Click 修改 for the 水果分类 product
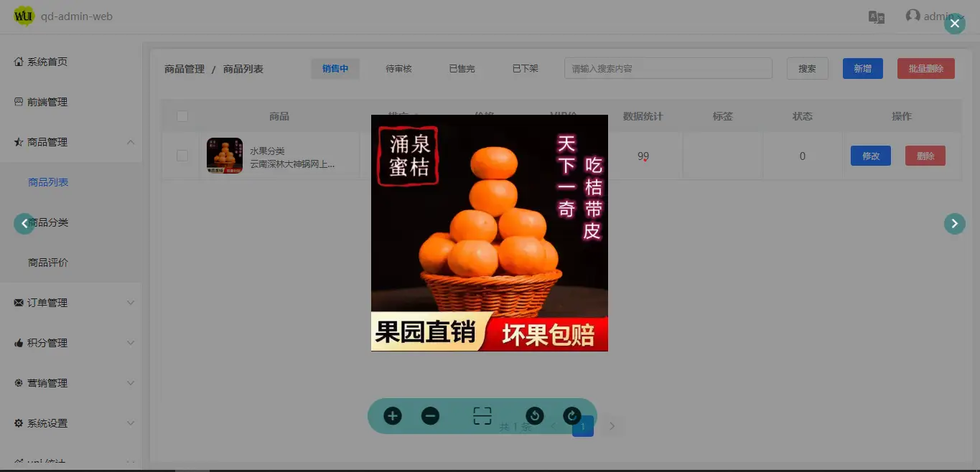The image size is (980, 472). (871, 156)
